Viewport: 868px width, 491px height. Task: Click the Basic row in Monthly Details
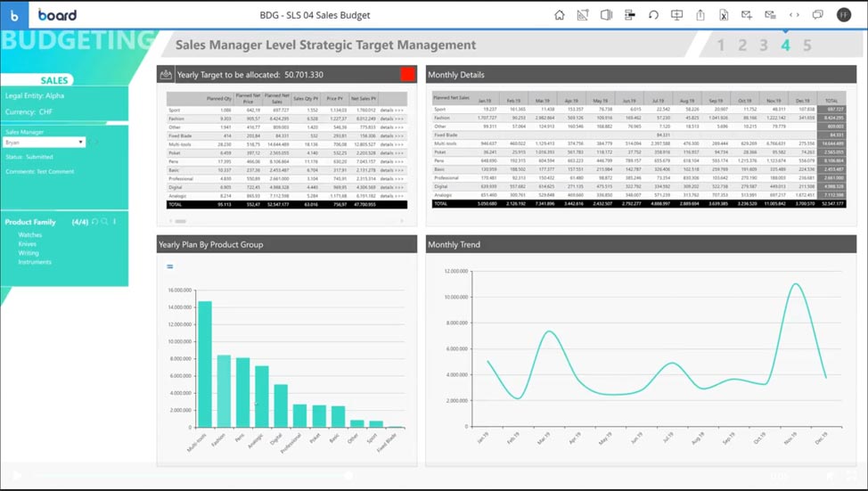[x=639, y=169]
